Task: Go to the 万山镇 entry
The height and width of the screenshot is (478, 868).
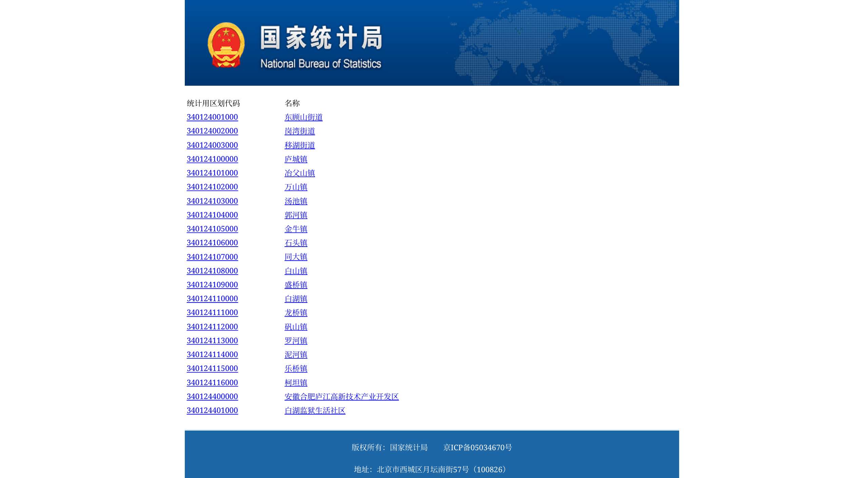Action: click(x=296, y=187)
